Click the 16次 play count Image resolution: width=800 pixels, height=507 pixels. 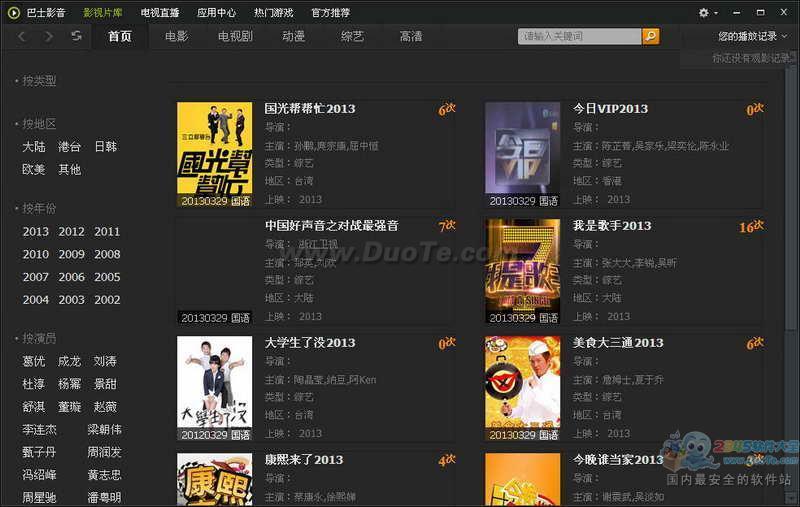coord(752,226)
